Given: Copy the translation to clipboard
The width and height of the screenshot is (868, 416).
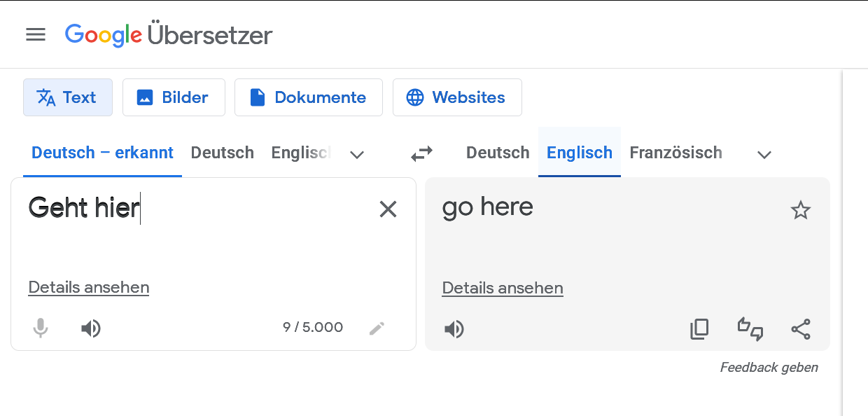Looking at the screenshot, I should 699,329.
